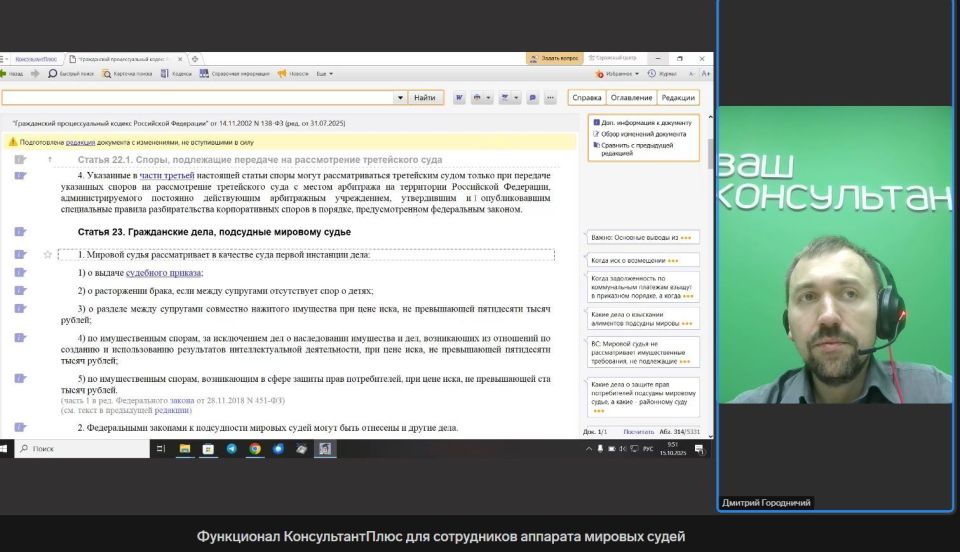Open Новости from the toolbar
Screen dimensions: 960x552
294,74
